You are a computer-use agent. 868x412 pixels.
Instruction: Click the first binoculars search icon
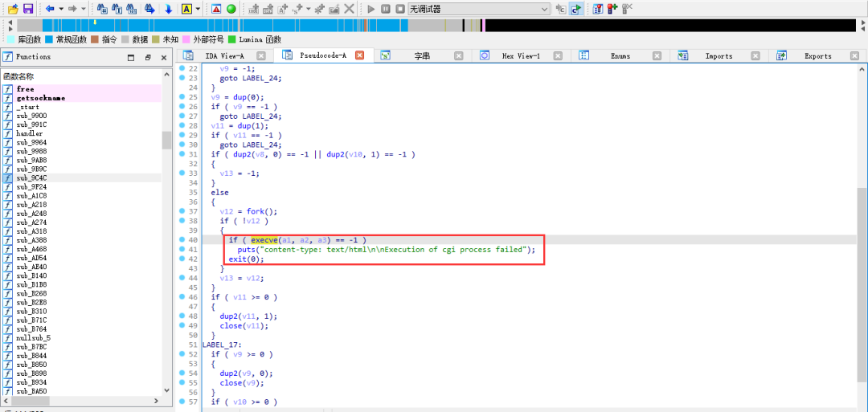(x=102, y=8)
